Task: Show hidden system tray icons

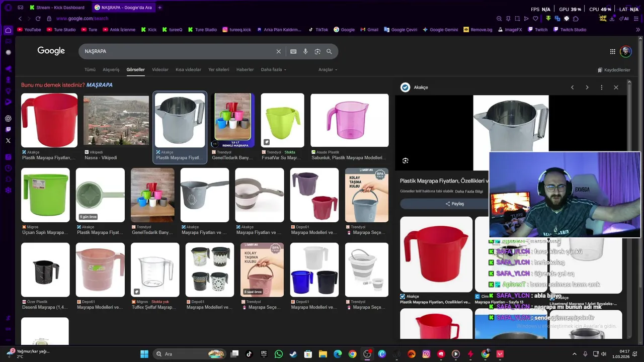Action: (575, 354)
